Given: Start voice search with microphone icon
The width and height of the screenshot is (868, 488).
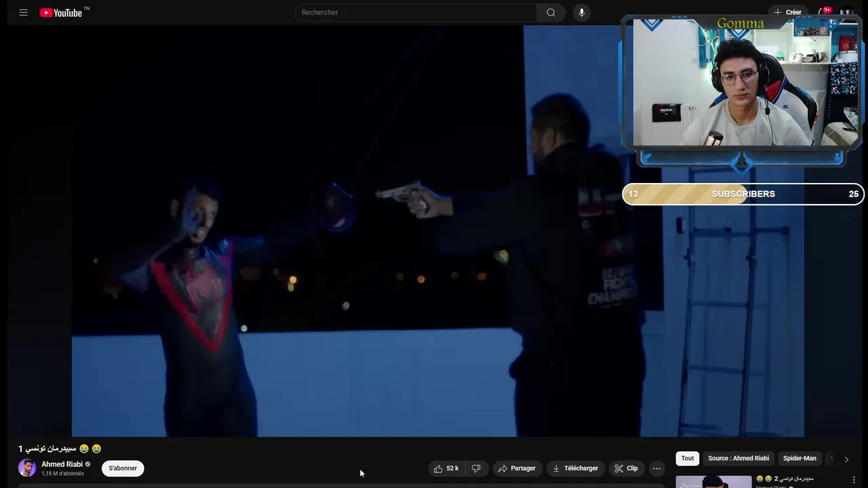Looking at the screenshot, I should pyautogui.click(x=581, y=12).
